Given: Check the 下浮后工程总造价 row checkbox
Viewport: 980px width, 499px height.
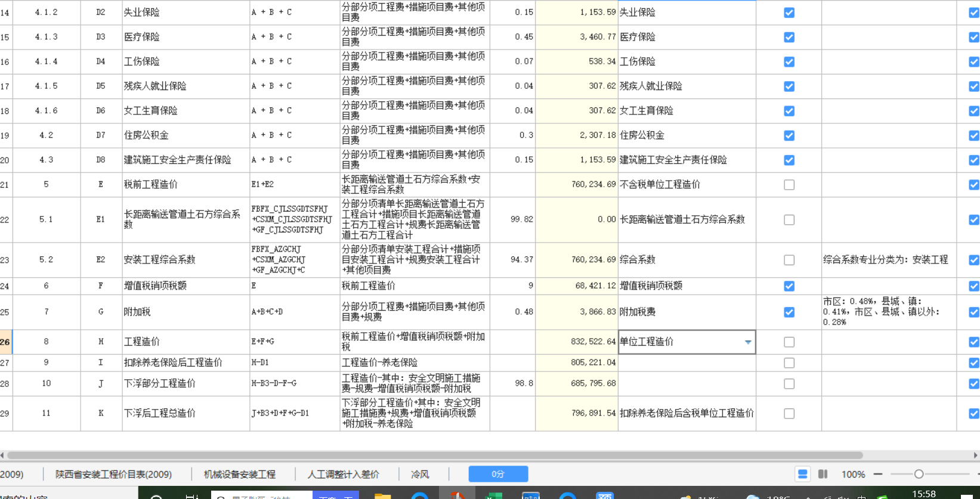Looking at the screenshot, I should coord(789,414).
